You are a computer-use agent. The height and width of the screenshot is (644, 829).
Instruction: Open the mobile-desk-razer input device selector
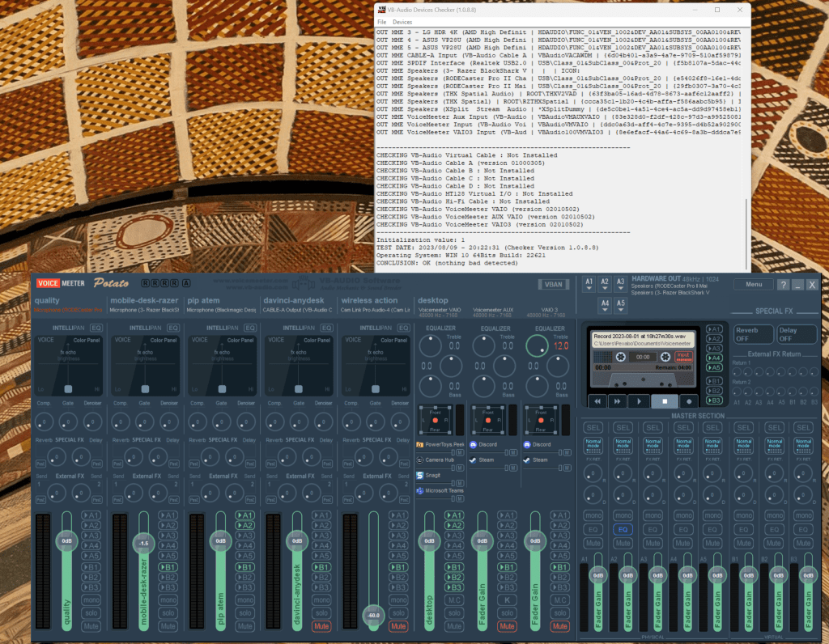(x=144, y=310)
